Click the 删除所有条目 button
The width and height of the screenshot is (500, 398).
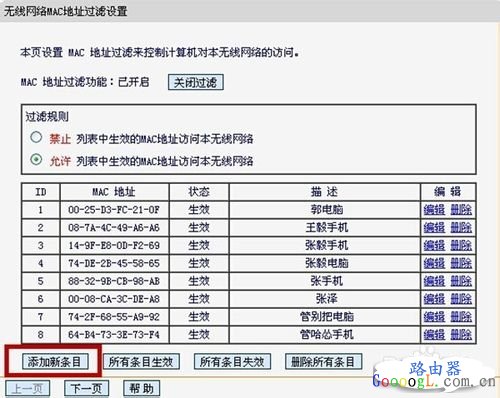pyautogui.click(x=323, y=362)
